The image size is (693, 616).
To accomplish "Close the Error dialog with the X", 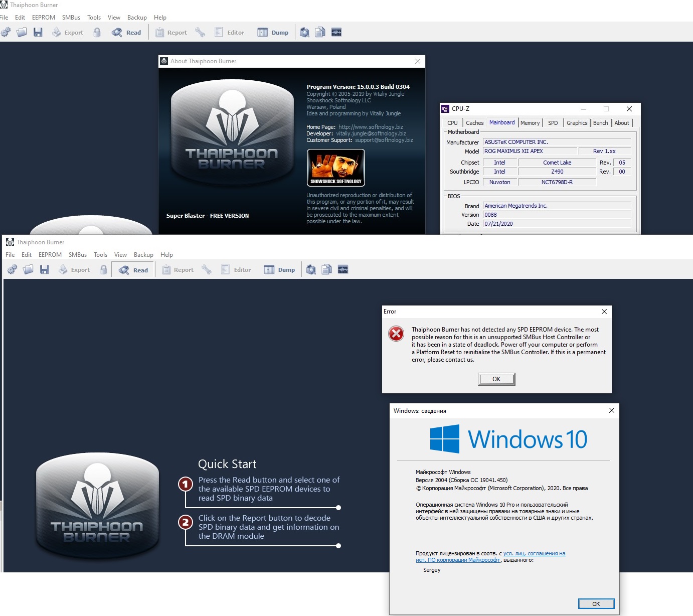I will point(604,312).
